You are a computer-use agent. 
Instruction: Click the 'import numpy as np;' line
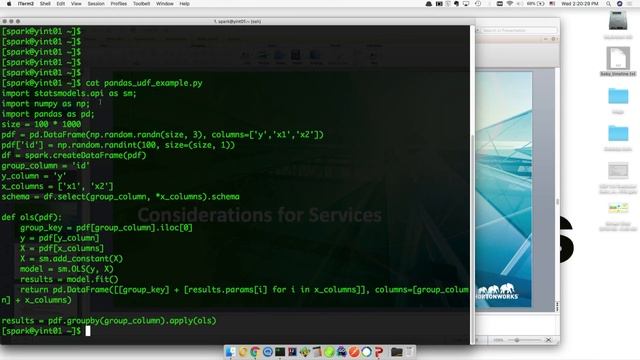(x=45, y=104)
